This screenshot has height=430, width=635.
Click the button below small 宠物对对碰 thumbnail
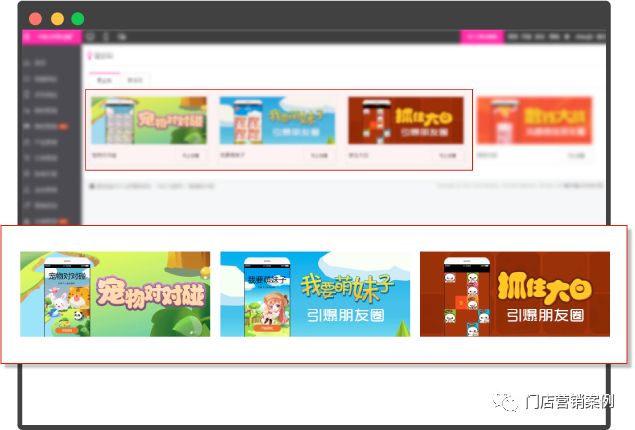pyautogui.click(x=190, y=155)
